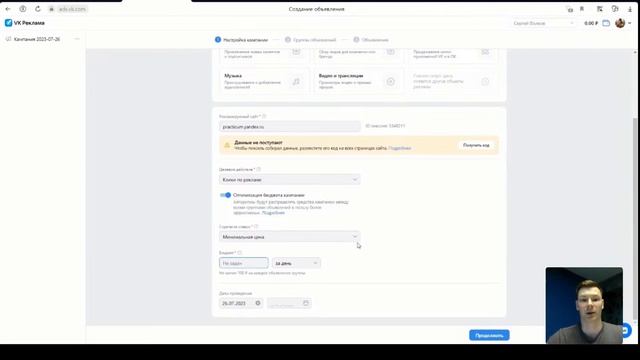Open the За день budget period dropdown
The width and height of the screenshot is (640, 360).
(296, 263)
